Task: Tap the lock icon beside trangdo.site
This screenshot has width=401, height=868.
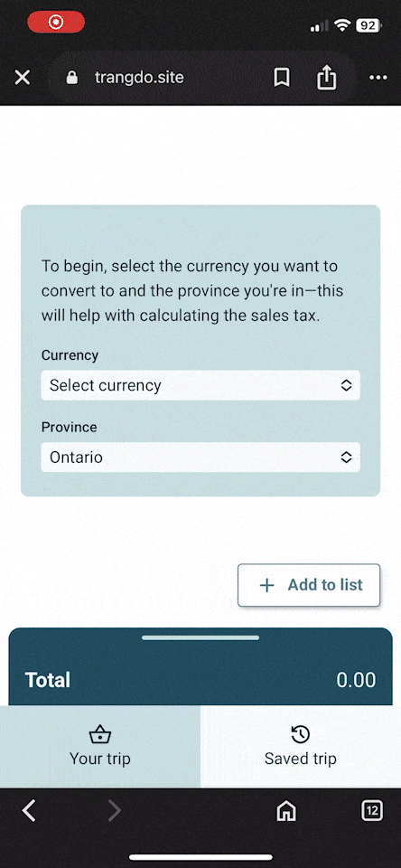Action: pos(72,78)
